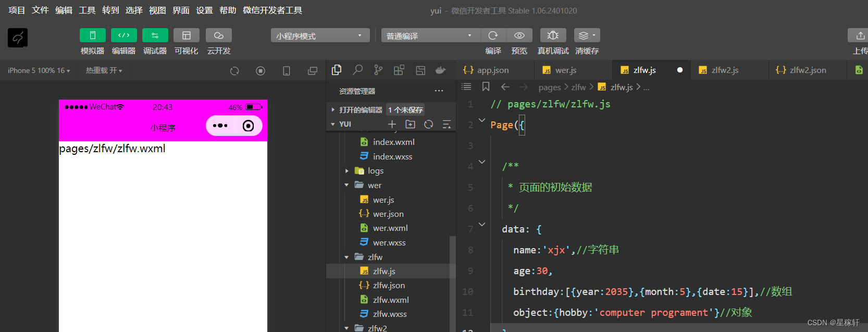Open the 编辑 menu

point(64,10)
